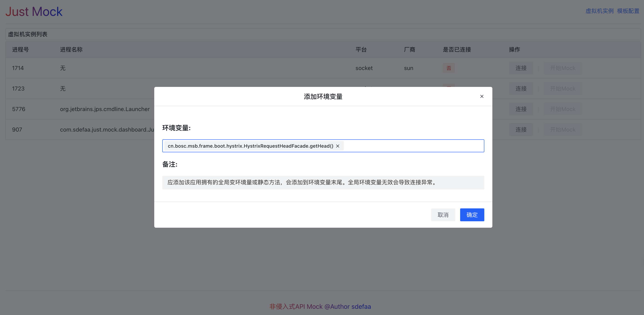The height and width of the screenshot is (315, 644).
Task: Click the sun vendor cell
Action: [409, 68]
